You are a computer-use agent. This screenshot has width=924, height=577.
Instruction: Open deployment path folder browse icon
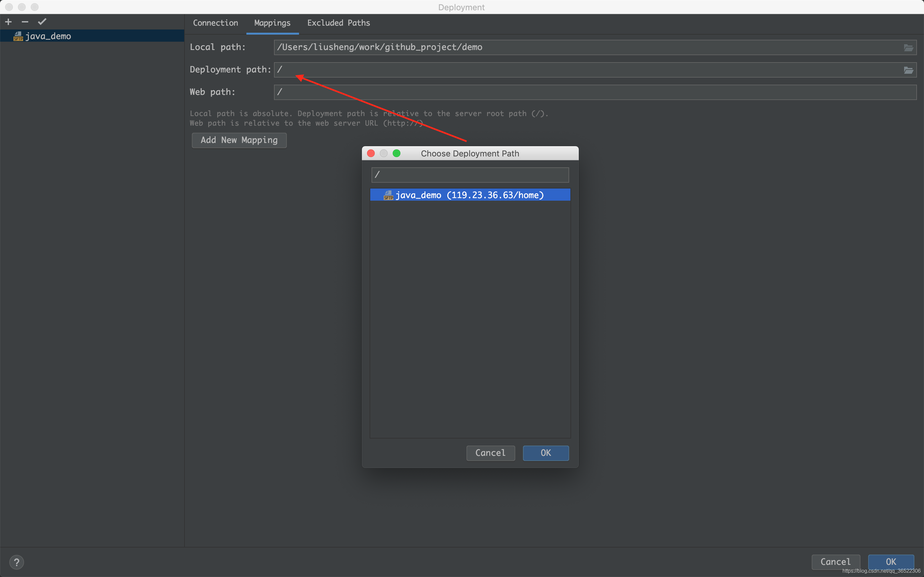click(908, 70)
